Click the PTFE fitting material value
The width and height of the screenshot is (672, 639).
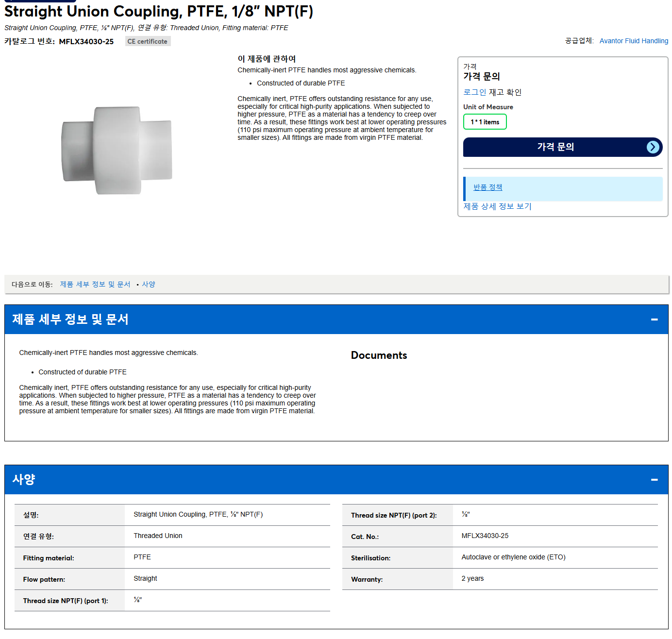pos(142,557)
